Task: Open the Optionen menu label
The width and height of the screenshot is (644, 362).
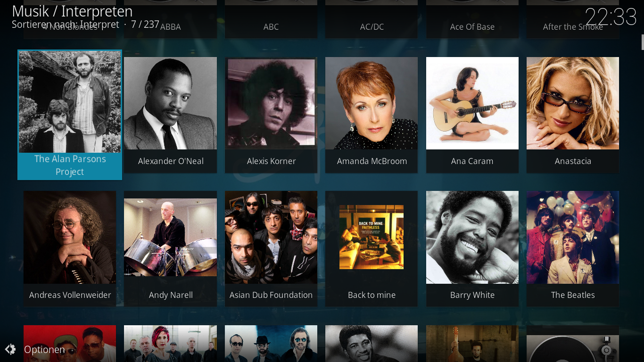Action: 44,349
